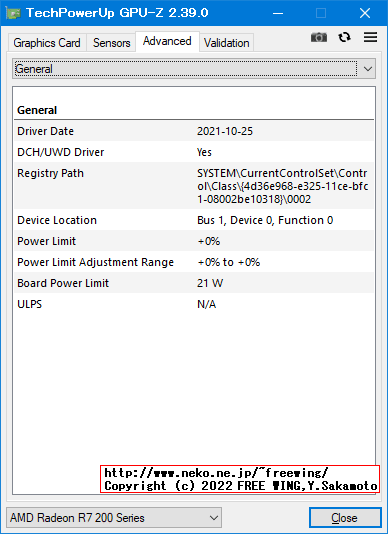388x534 pixels.
Task: Expand the General category dropdown
Action: tap(194, 69)
